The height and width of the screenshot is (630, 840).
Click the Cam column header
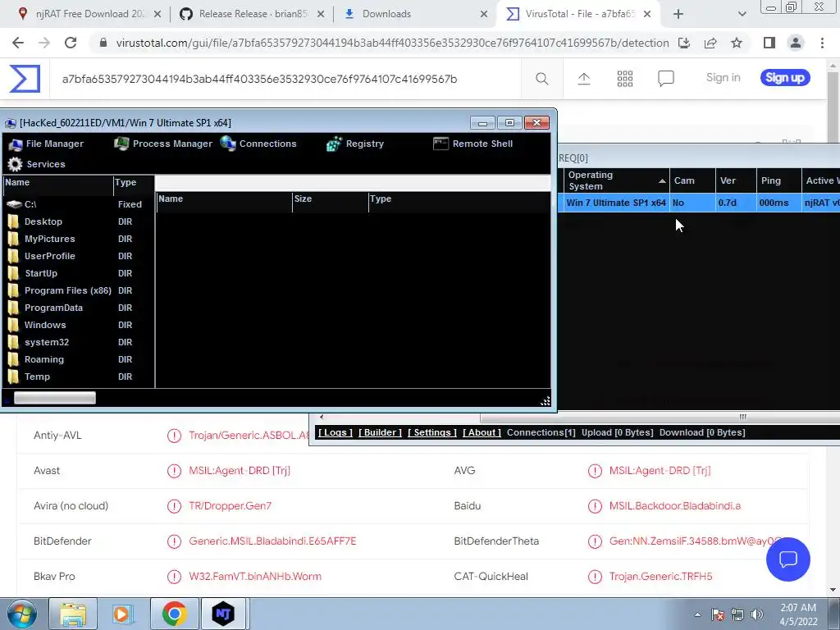(x=692, y=180)
